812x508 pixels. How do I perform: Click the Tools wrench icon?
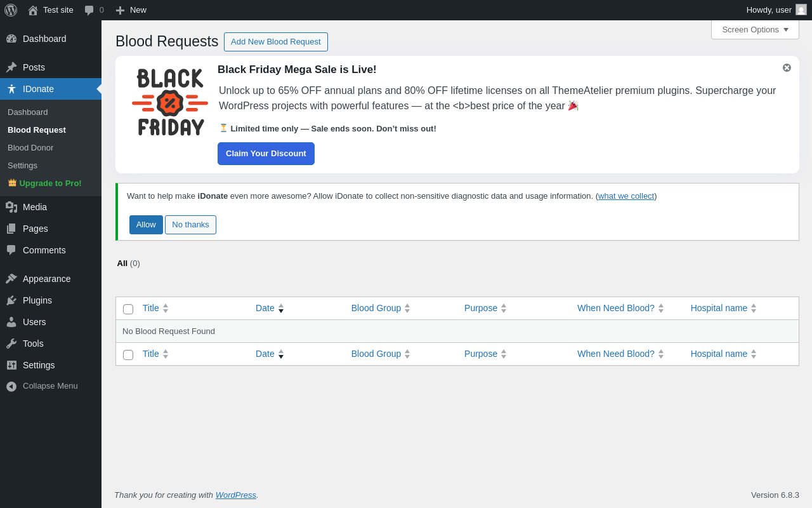[x=11, y=344]
